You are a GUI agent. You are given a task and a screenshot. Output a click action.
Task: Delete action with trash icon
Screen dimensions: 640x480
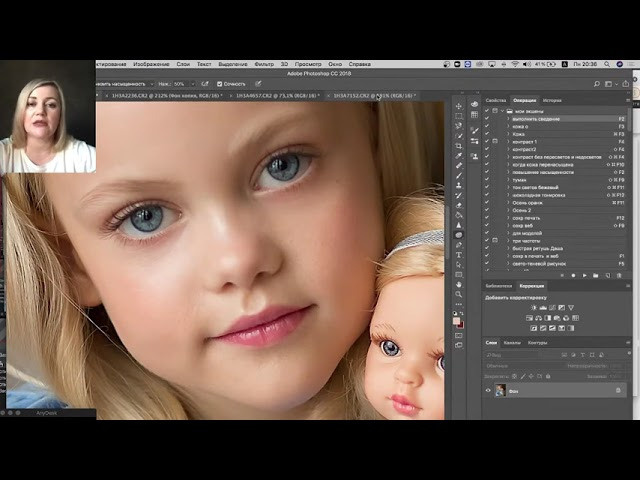(619, 276)
